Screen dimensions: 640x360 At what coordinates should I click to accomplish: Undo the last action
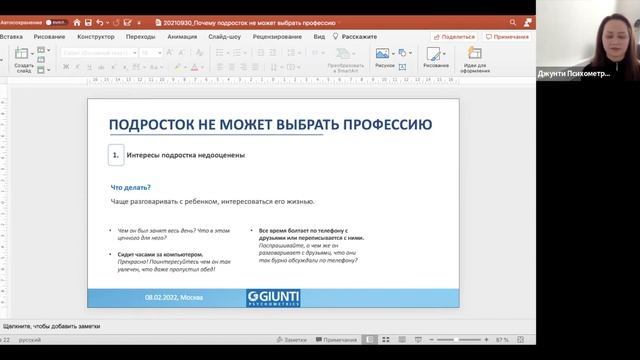click(x=100, y=23)
